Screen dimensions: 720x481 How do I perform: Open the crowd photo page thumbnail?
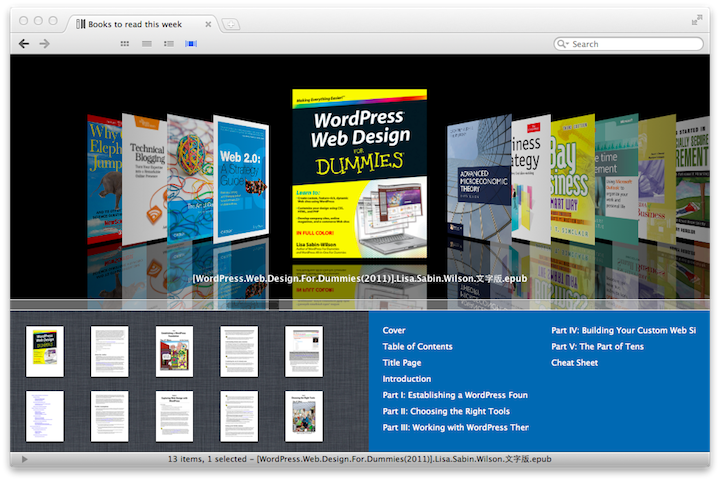304,416
